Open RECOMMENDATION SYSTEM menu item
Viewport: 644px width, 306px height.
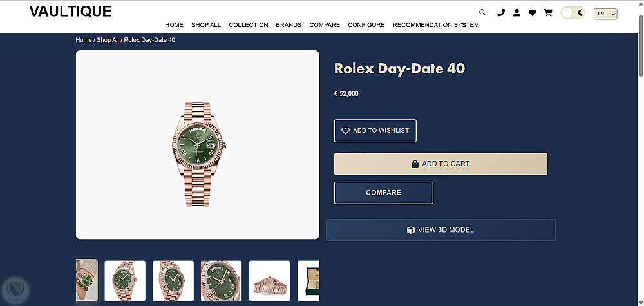435,25
